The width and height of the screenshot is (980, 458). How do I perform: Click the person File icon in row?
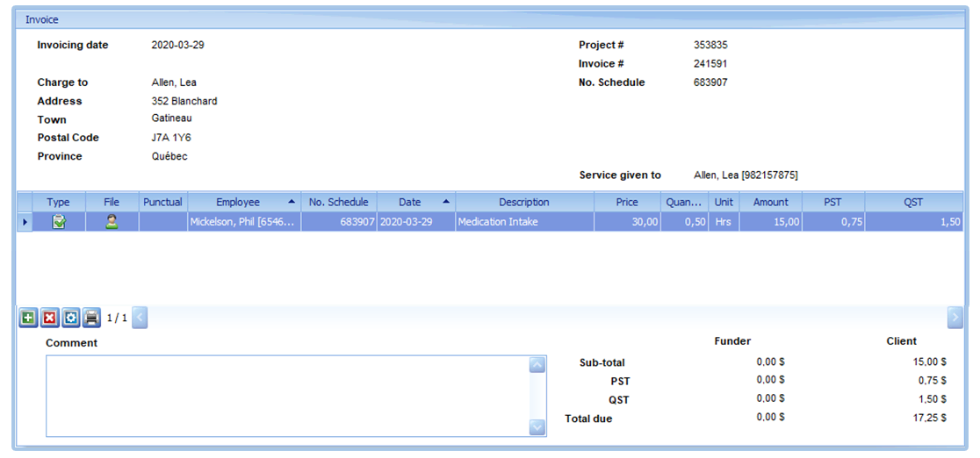[112, 221]
